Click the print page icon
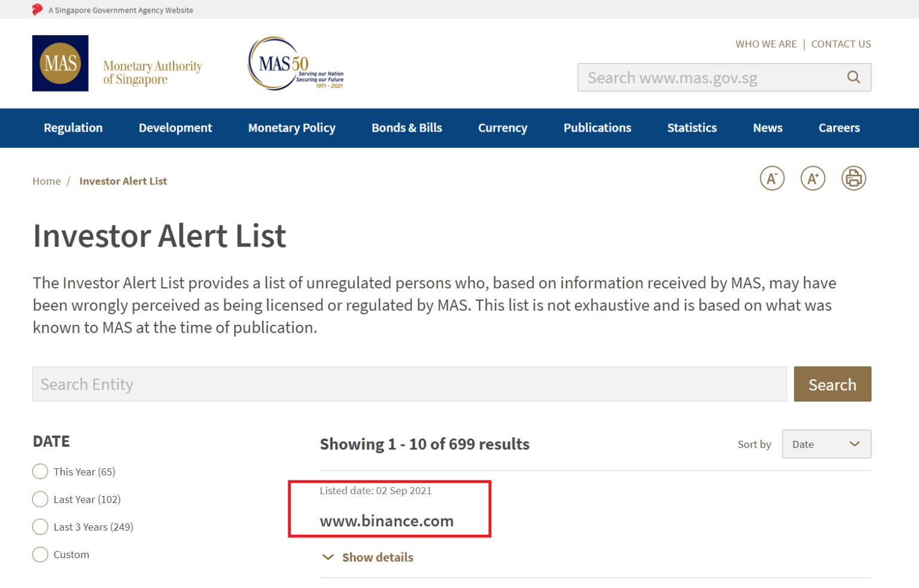The height and width of the screenshot is (588, 919). tap(853, 178)
